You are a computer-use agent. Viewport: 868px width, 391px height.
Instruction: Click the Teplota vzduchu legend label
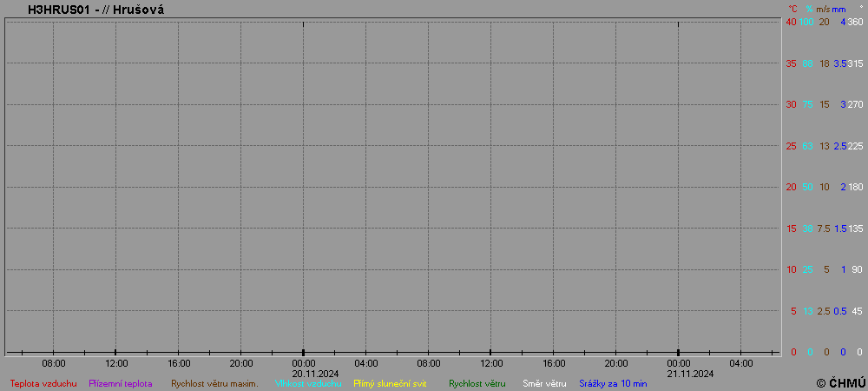43,383
